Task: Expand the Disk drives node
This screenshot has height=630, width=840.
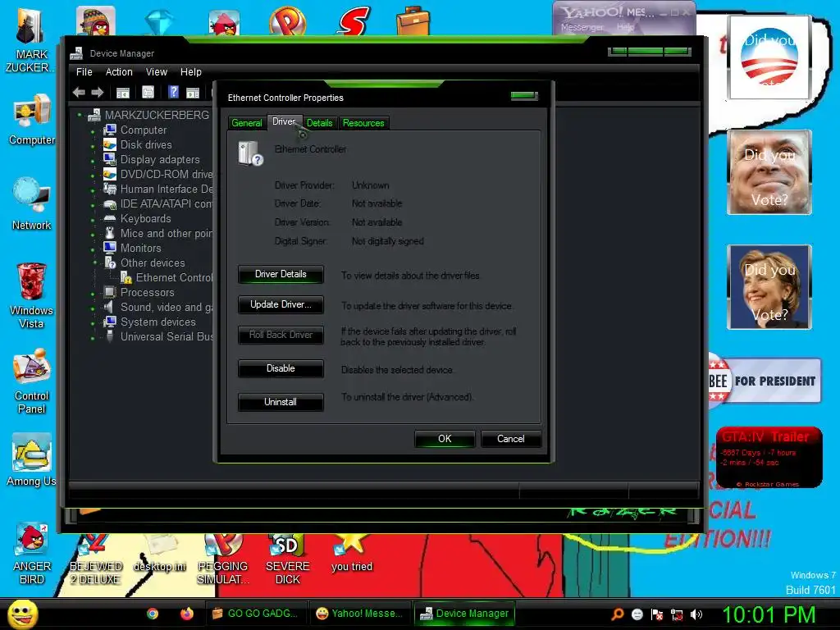Action: point(94,145)
